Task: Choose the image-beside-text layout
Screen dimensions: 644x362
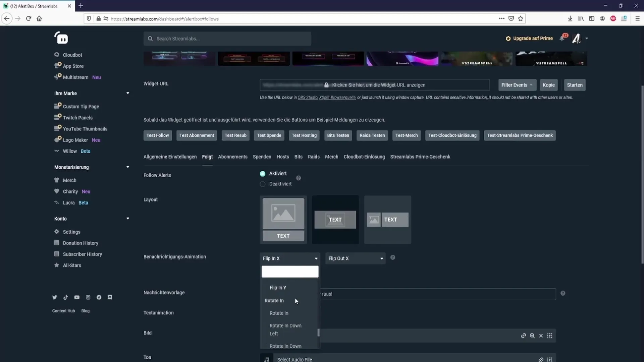Action: coord(388,220)
